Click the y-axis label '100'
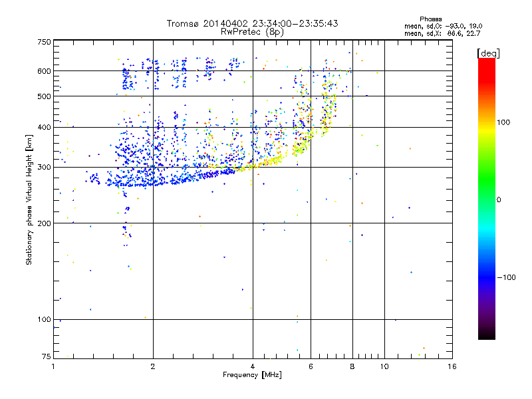Screen dimensions: 532x399 [44, 320]
